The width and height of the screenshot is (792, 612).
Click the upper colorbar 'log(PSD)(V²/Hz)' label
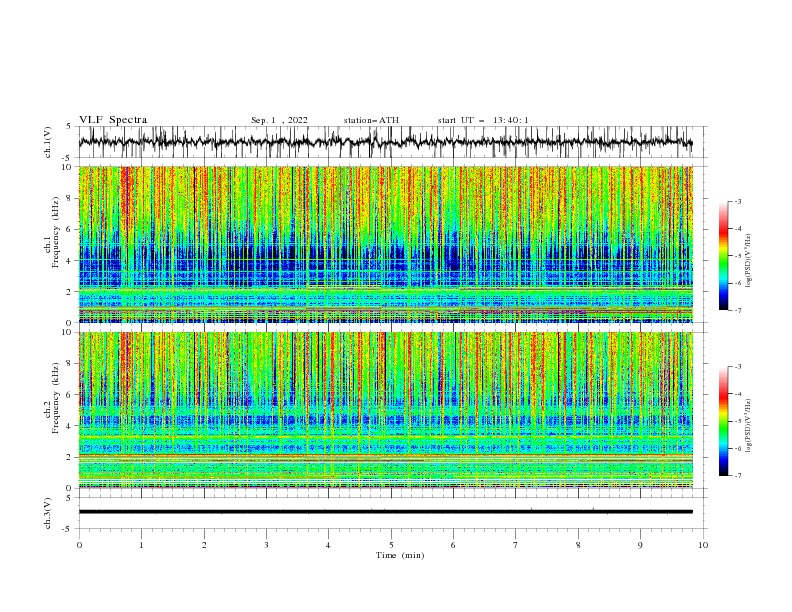coord(748,261)
